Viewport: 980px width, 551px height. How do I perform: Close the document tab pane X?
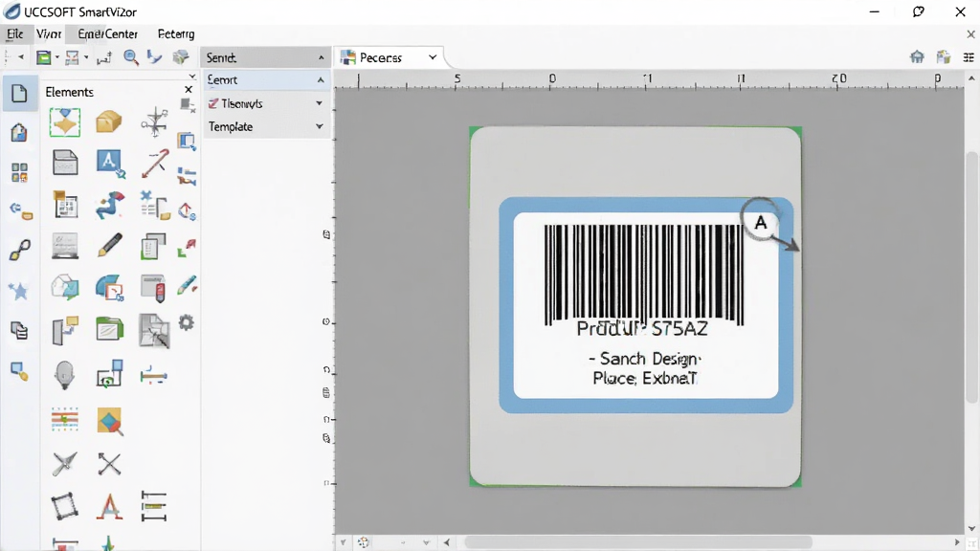tap(970, 34)
